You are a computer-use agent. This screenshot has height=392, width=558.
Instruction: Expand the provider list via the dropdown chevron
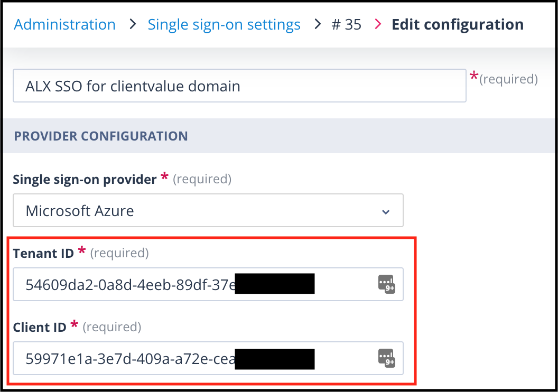coord(386,212)
